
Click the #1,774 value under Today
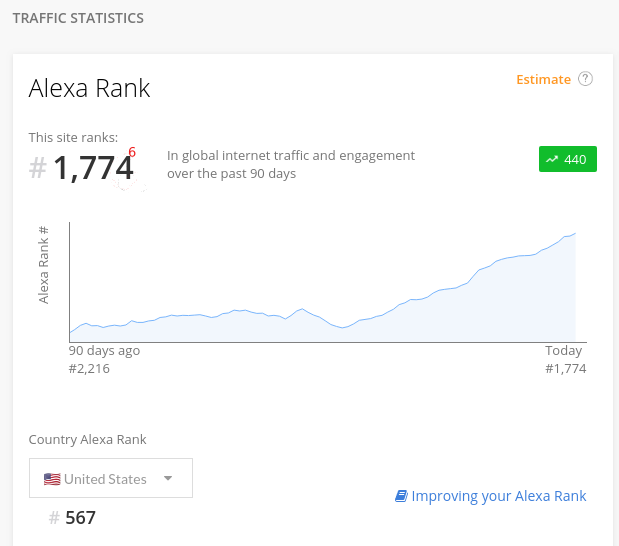coord(566,369)
